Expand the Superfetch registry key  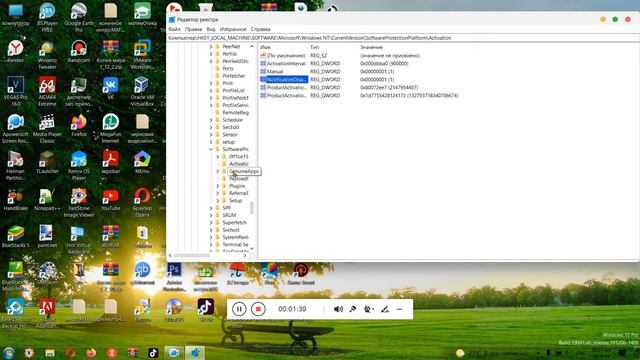tap(211, 223)
